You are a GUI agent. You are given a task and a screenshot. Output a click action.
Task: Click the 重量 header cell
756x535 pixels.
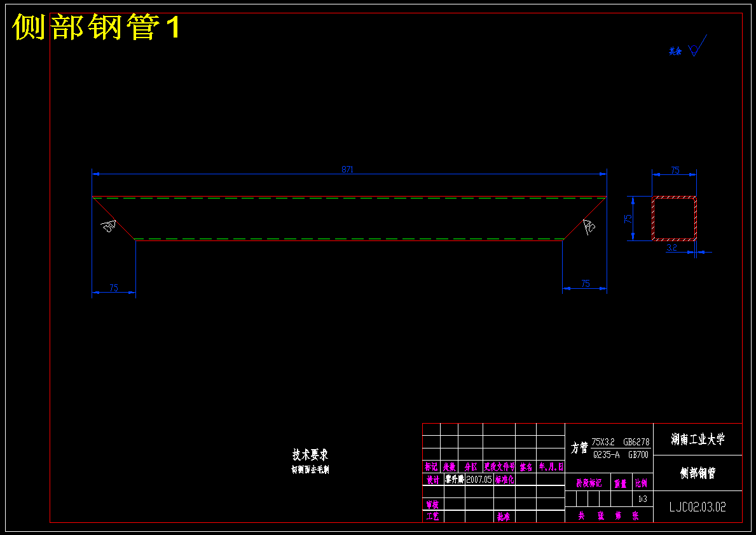point(620,483)
